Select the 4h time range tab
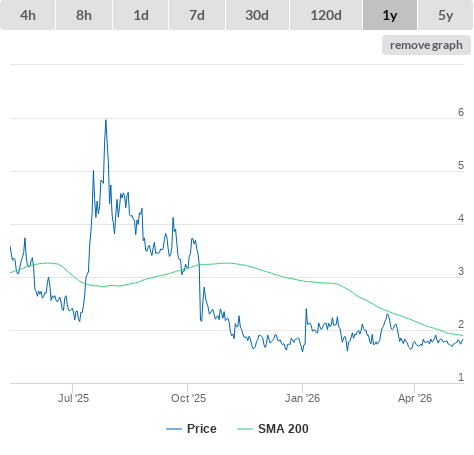The image size is (474, 455). click(27, 15)
